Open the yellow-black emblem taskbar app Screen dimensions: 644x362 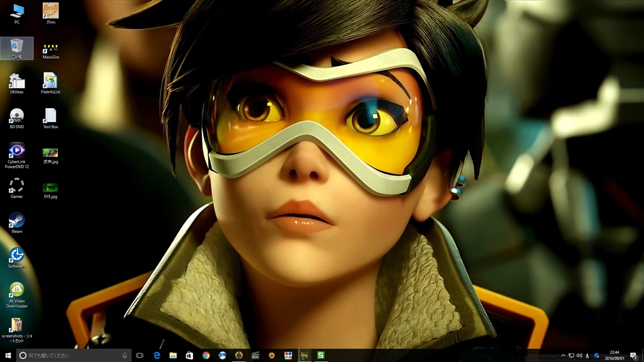239,356
